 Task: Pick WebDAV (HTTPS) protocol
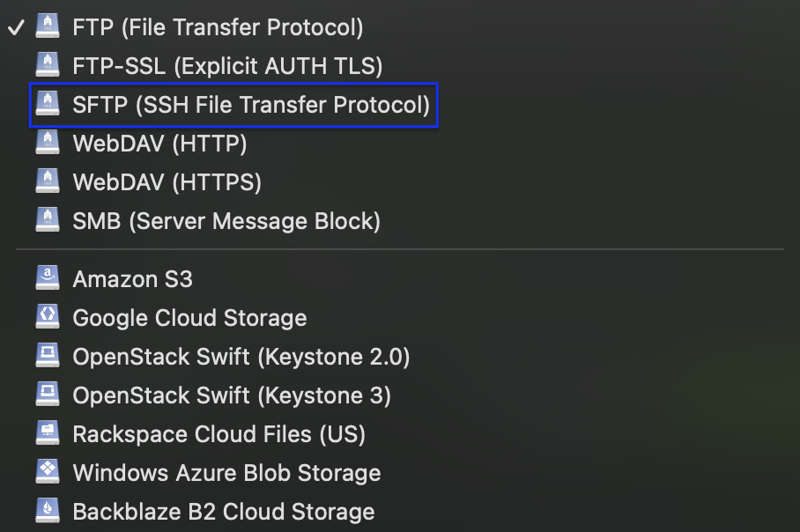(x=167, y=182)
